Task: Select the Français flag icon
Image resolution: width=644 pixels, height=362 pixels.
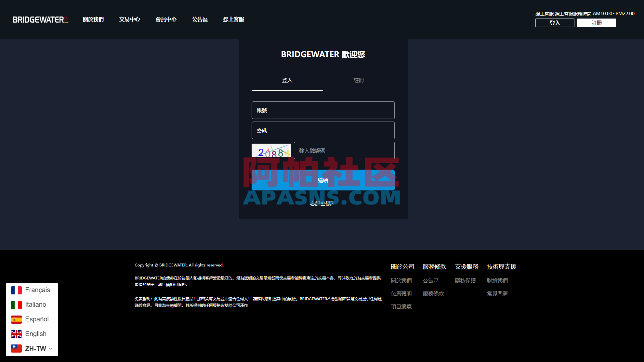Action: pyautogui.click(x=16, y=290)
